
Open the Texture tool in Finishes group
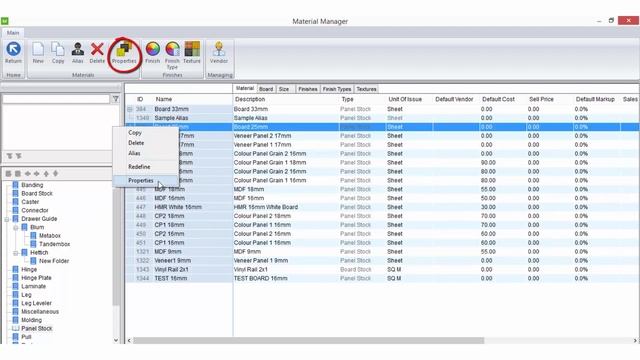click(192, 49)
